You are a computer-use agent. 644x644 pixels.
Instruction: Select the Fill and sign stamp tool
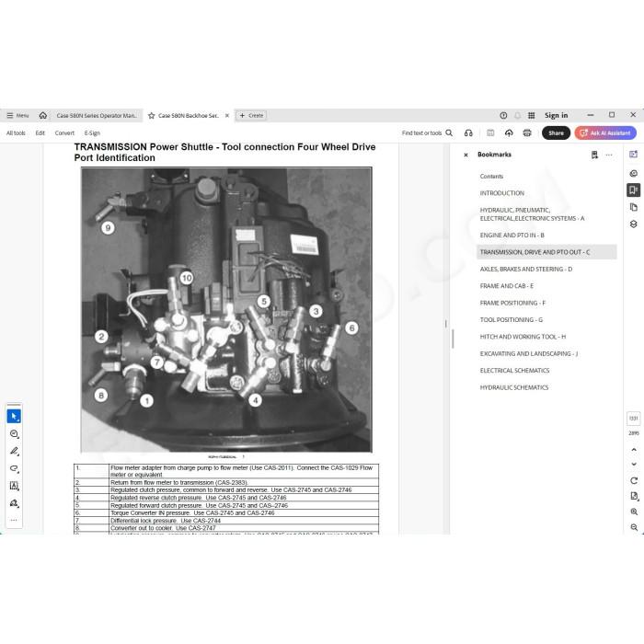tap(14, 503)
